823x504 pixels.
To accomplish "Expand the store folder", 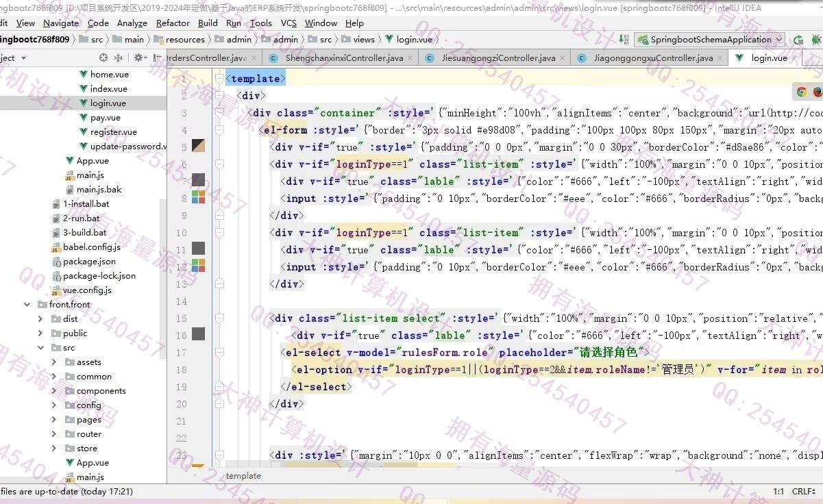I will tap(54, 449).
